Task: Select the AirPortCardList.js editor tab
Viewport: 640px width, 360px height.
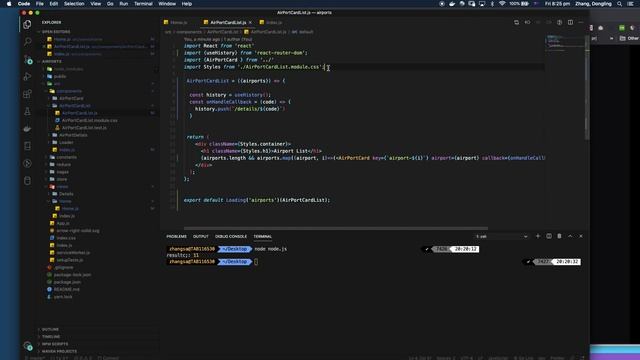Action: [228, 22]
